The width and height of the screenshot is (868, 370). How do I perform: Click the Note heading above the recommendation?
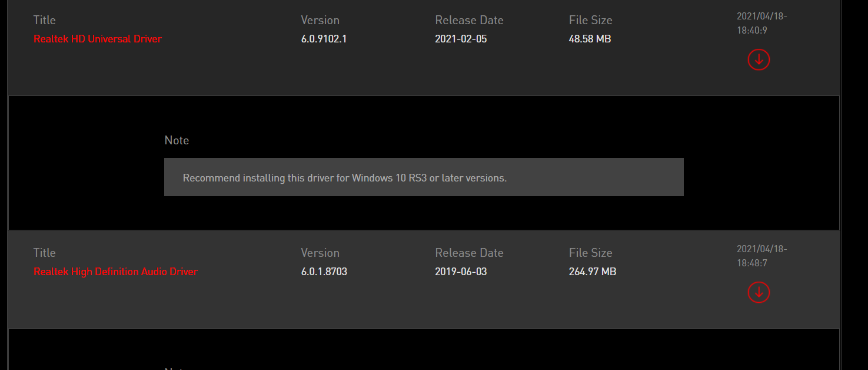pyautogui.click(x=177, y=140)
